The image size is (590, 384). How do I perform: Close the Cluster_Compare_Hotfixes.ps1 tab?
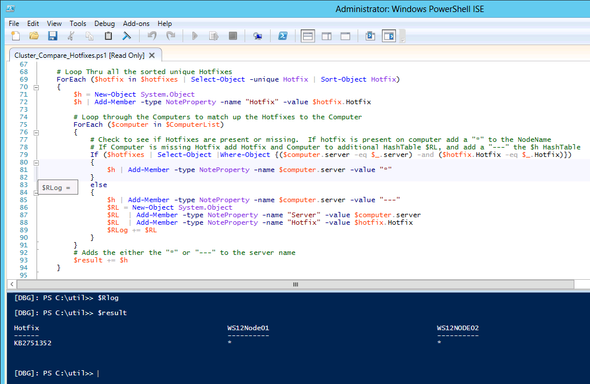[x=152, y=55]
